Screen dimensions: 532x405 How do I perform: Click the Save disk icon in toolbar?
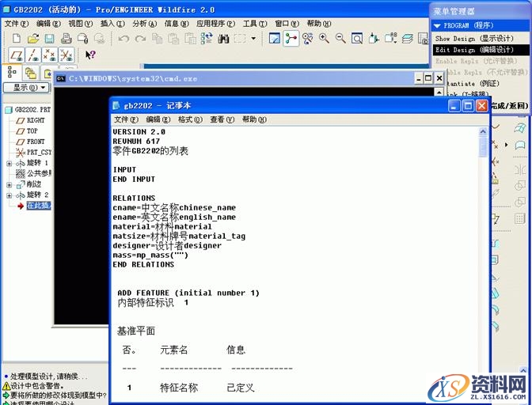[x=49, y=38]
